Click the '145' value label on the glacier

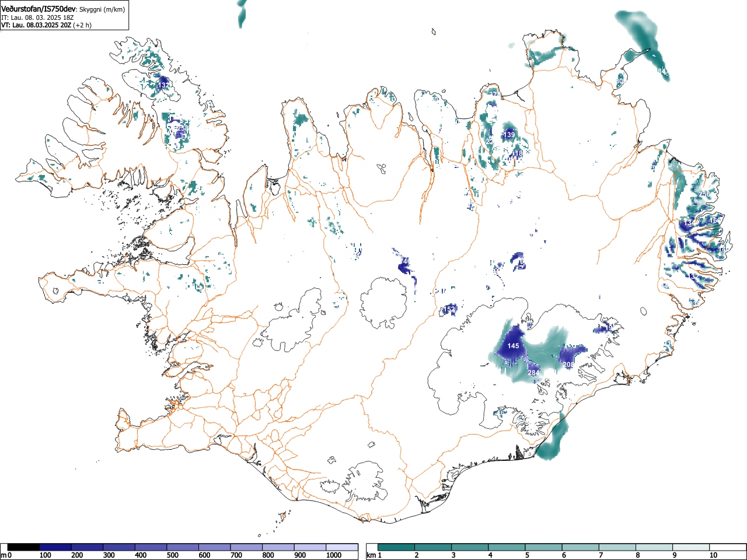[x=513, y=346]
